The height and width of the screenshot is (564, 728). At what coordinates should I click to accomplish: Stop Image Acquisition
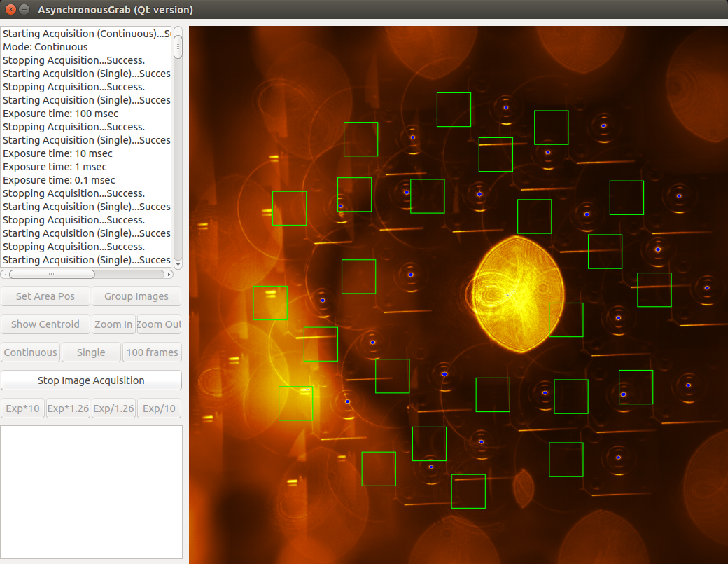(91, 380)
